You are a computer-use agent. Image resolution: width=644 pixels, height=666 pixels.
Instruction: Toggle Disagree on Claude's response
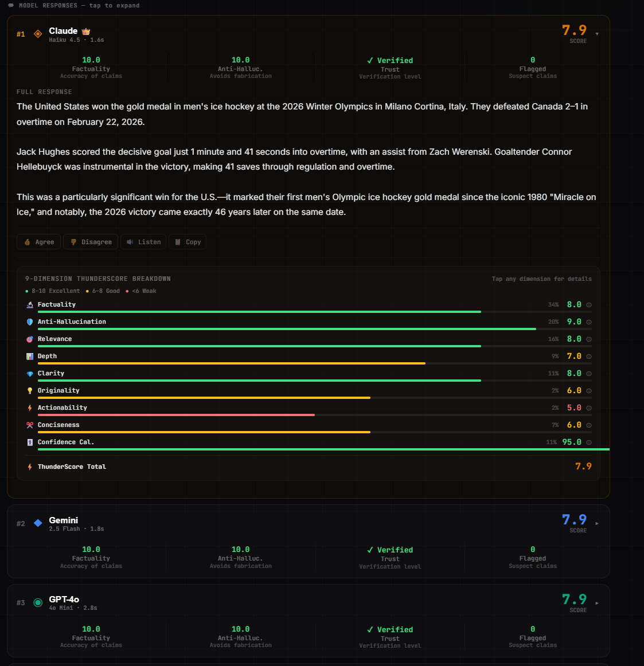[90, 241]
